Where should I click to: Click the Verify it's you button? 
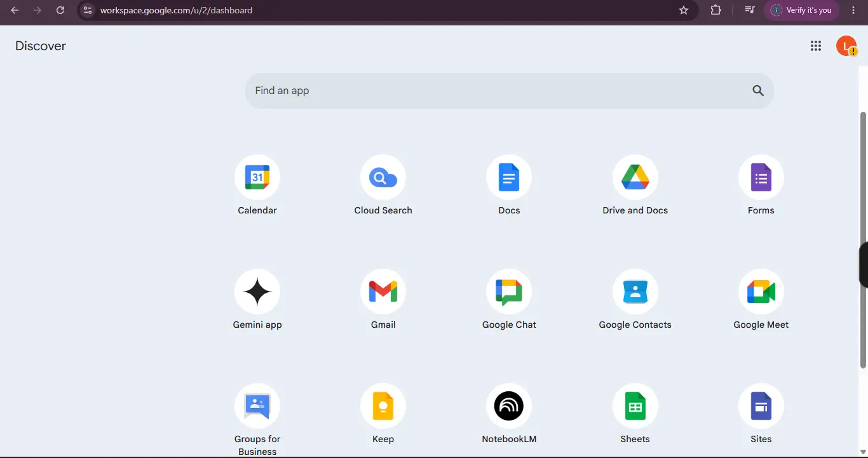(802, 10)
